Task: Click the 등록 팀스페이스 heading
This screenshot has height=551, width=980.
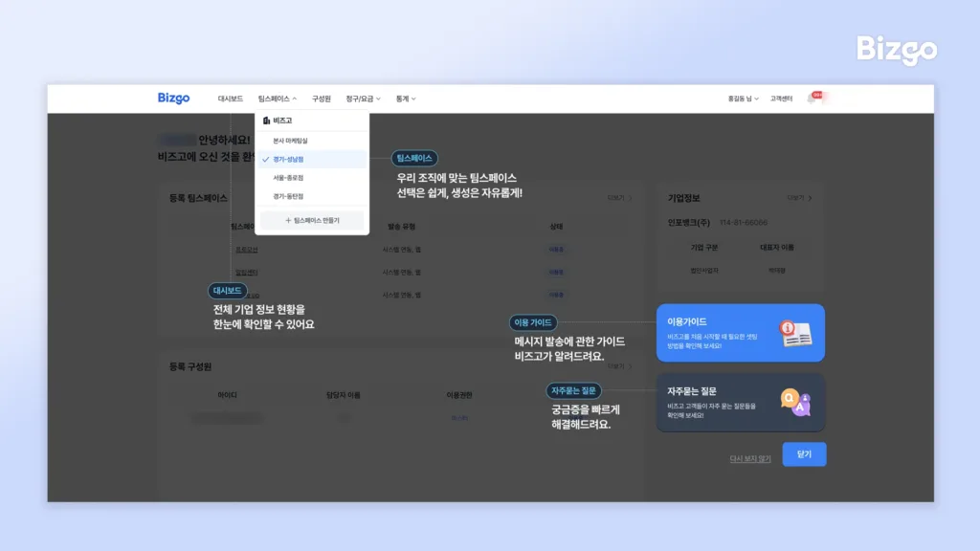Action: pos(198,198)
